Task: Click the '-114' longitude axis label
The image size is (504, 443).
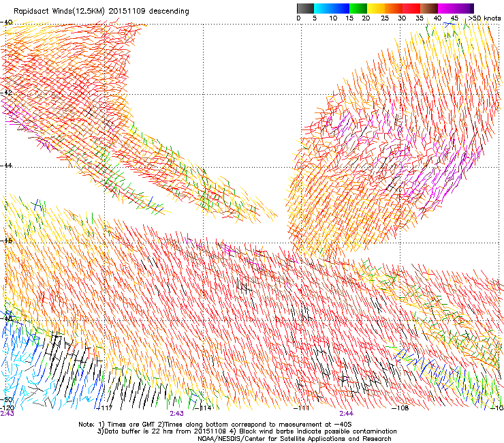Action: tap(203, 408)
